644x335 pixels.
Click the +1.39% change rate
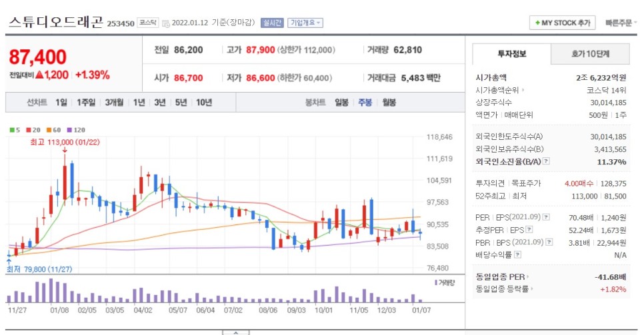click(93, 75)
